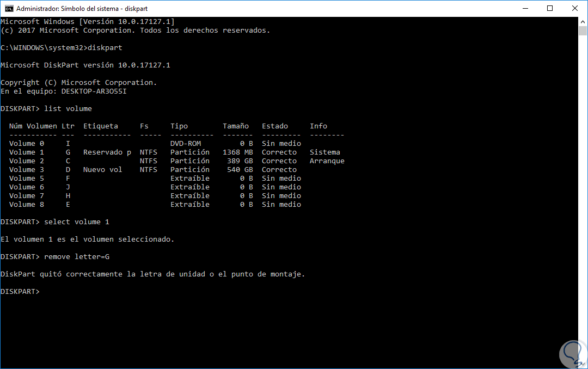Click the 'DESKTOP-AR3O55I' computer name
Screen dimensions: 588x369
pos(94,91)
